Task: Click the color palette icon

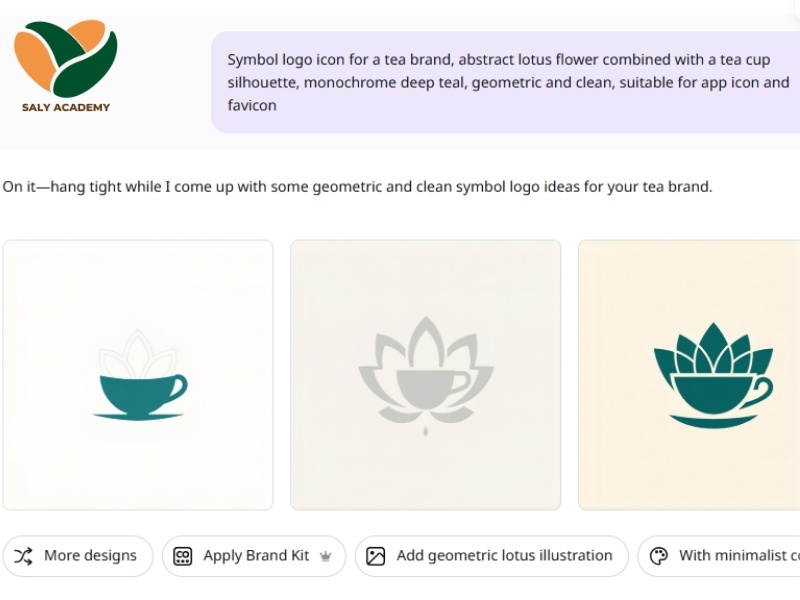Action: pos(658,556)
